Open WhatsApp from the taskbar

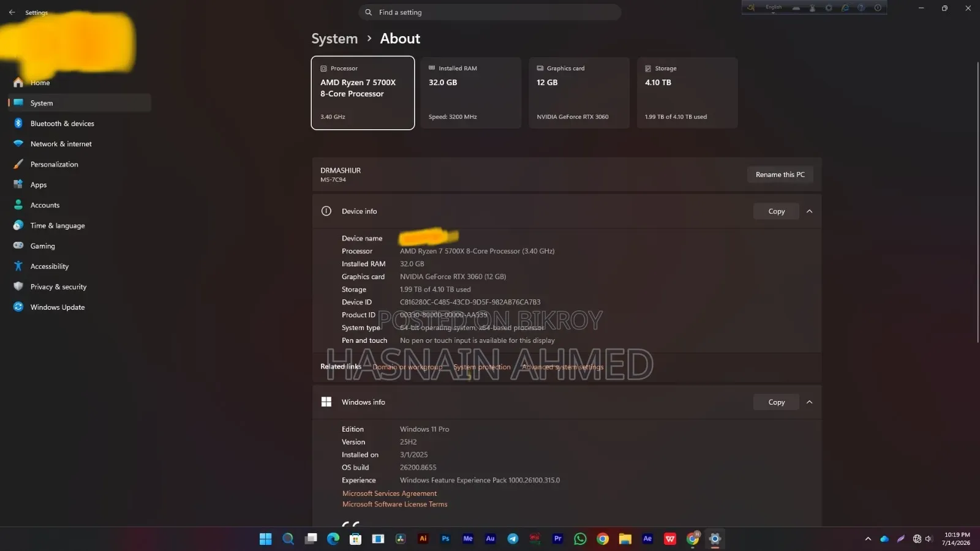coord(580,539)
